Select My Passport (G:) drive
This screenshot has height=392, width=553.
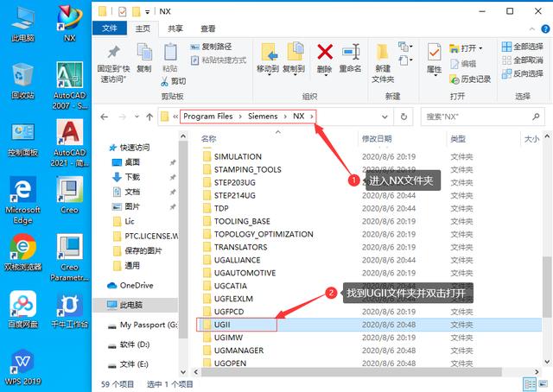coord(143,325)
